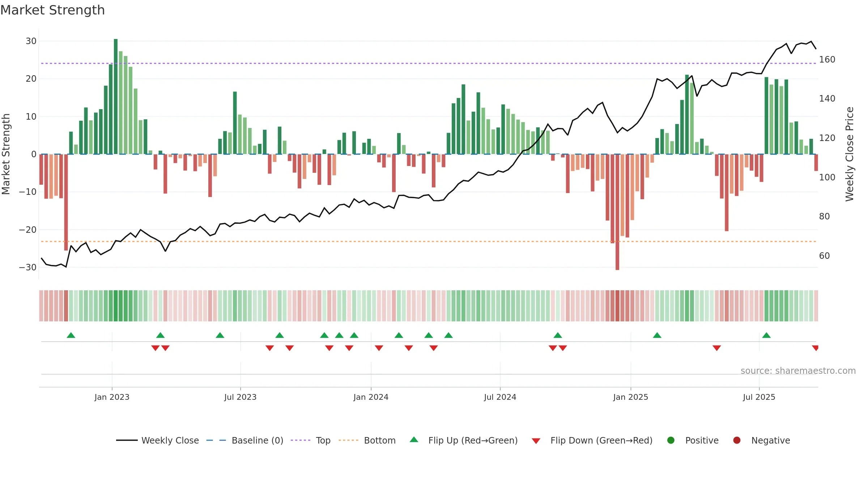
Task: Click the red Negative legend circle
Action: [737, 440]
